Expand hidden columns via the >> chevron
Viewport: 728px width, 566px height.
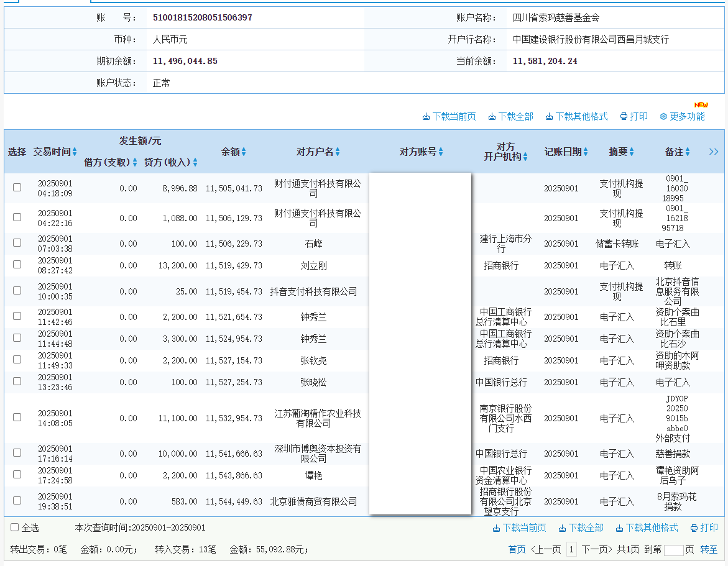(x=713, y=151)
